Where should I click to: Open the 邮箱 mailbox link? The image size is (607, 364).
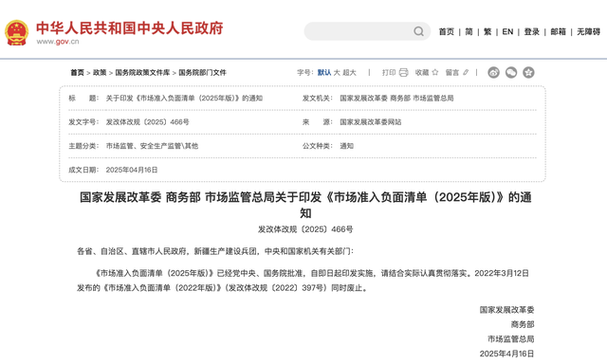[559, 31]
